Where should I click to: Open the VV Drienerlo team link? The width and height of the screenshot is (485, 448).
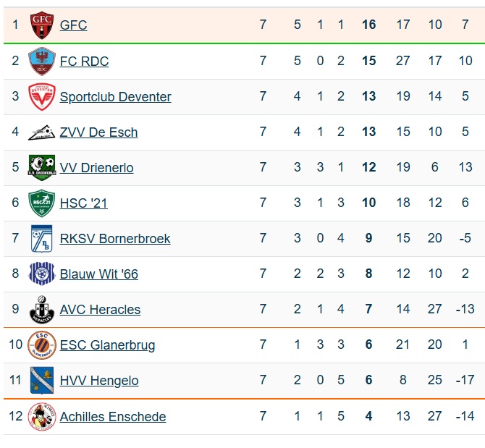(x=96, y=168)
